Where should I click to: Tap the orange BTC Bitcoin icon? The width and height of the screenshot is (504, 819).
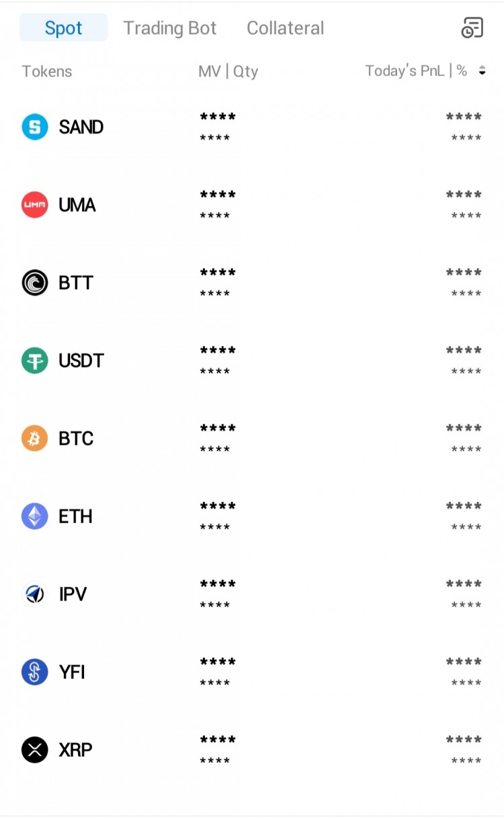coord(35,439)
